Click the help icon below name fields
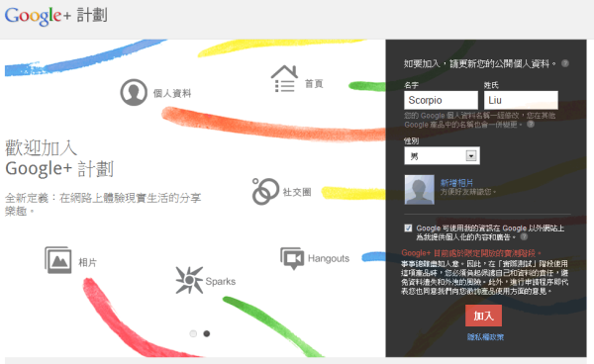 (x=531, y=124)
